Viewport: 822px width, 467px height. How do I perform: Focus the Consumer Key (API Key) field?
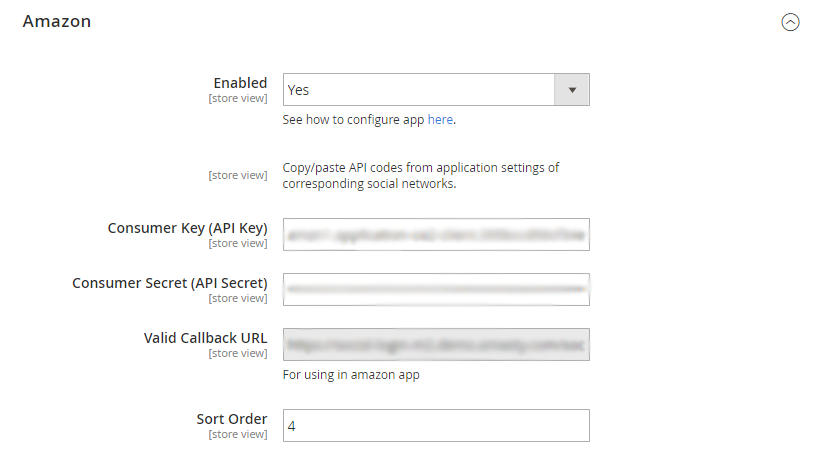pos(436,234)
